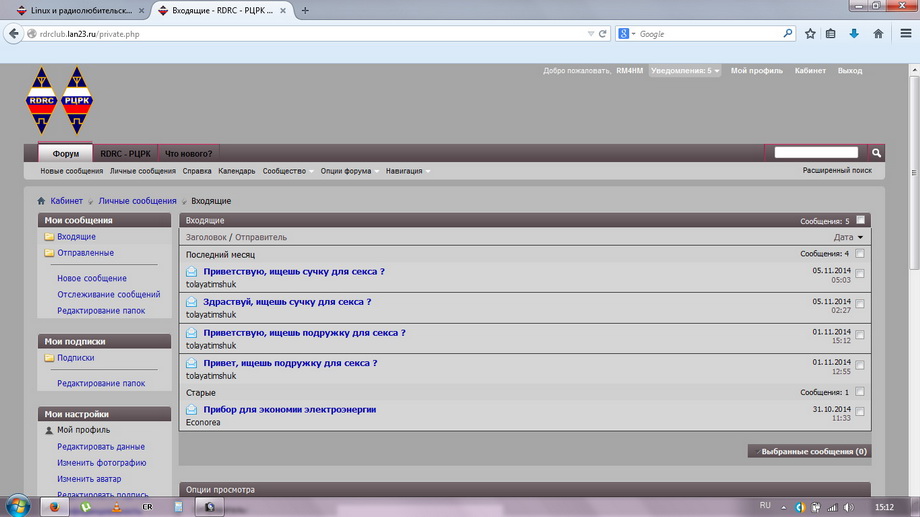The image size is (920, 517).
Task: Reload the page with the refresh icon
Action: click(602, 33)
